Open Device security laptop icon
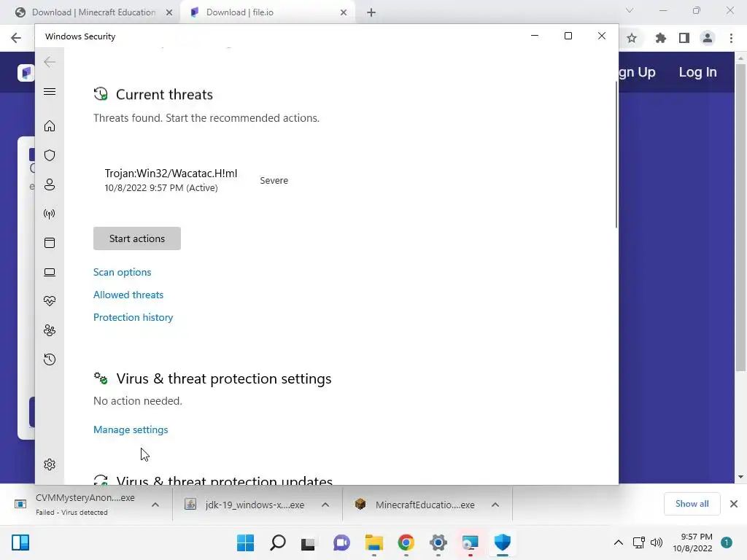The height and width of the screenshot is (560, 747). [x=50, y=272]
